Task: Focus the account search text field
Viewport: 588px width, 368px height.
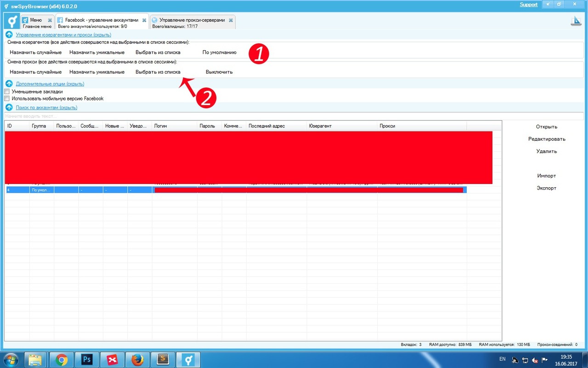Action: coord(294,116)
